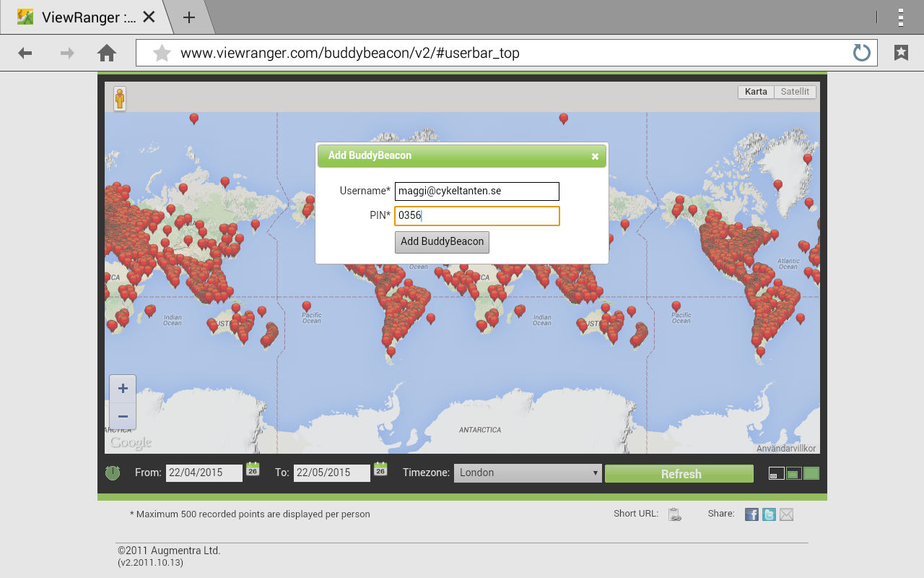This screenshot has height=578, width=924.
Task: Click the Antarctica map label
Action: [x=480, y=430]
